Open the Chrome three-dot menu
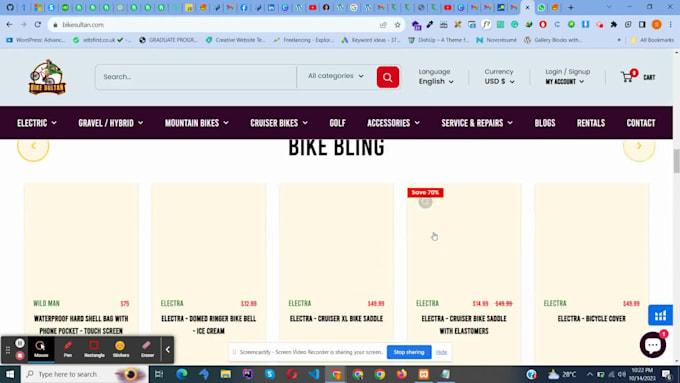Image resolution: width=680 pixels, height=383 pixels. (x=670, y=25)
